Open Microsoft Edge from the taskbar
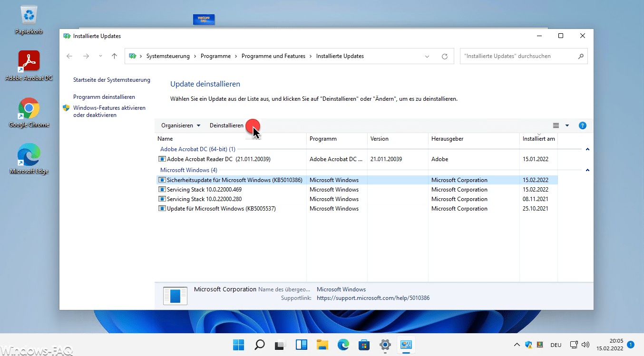The width and height of the screenshot is (644, 356). (x=343, y=345)
